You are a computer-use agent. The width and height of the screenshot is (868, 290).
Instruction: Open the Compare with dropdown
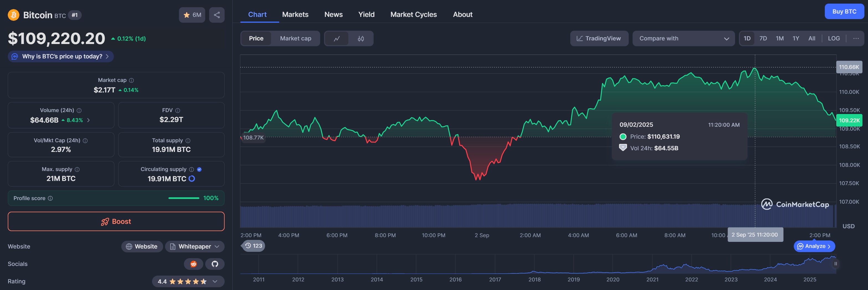(683, 38)
